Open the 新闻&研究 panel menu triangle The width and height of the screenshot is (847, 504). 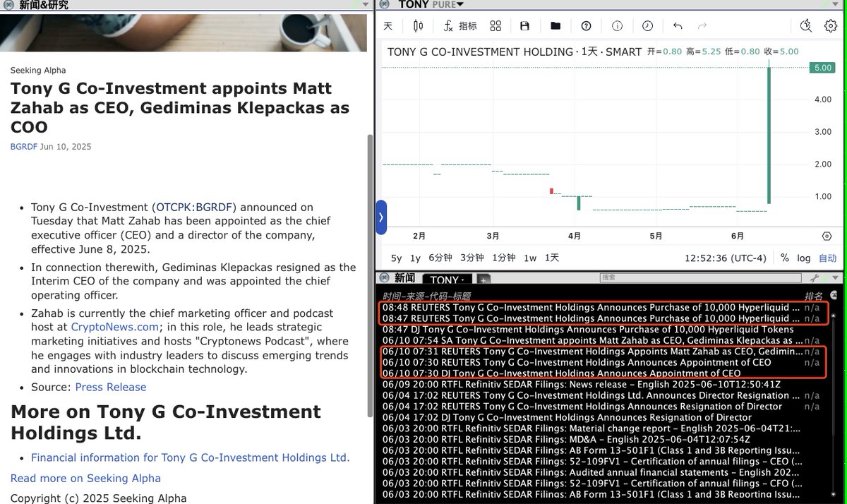click(365, 4)
